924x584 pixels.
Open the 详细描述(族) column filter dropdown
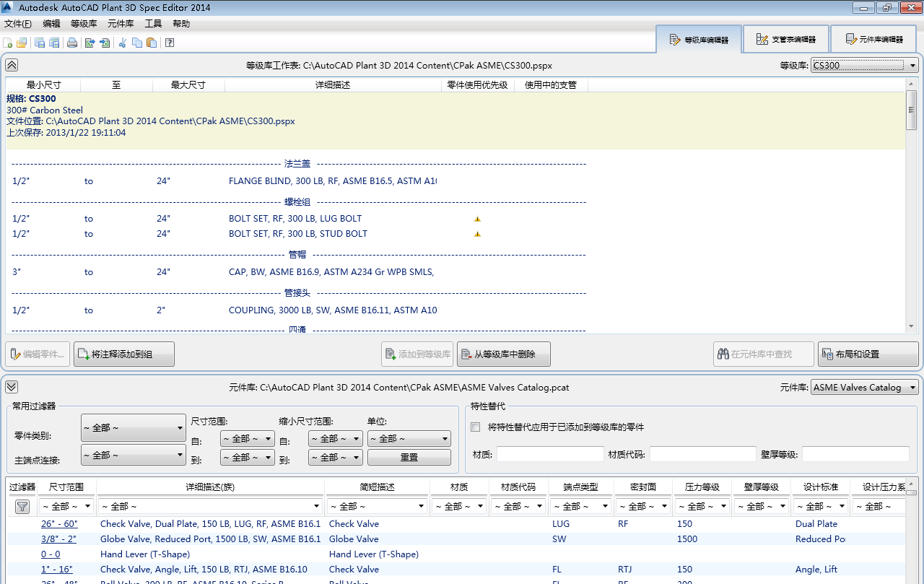point(211,506)
